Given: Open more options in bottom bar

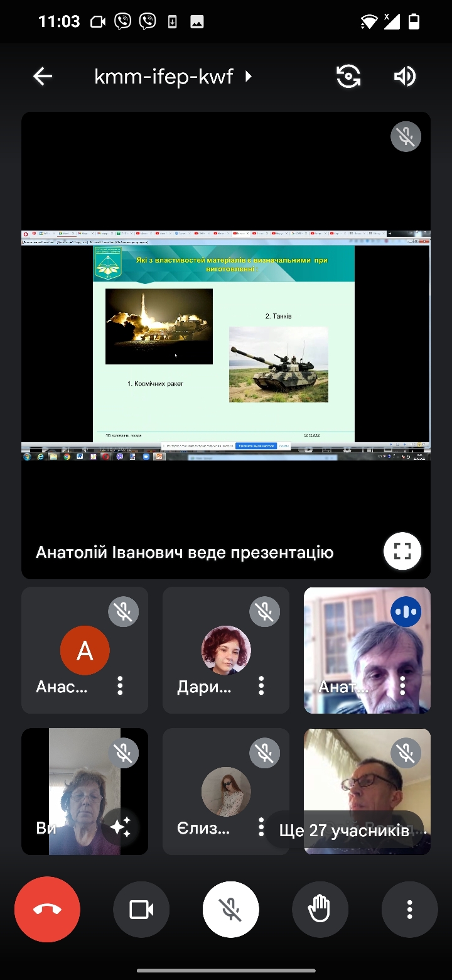Looking at the screenshot, I should coord(409,910).
